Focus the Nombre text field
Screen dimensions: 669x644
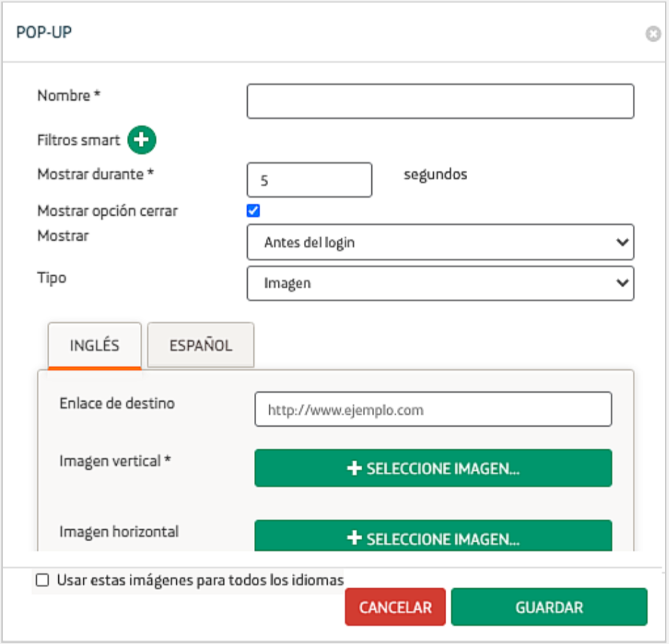440,101
